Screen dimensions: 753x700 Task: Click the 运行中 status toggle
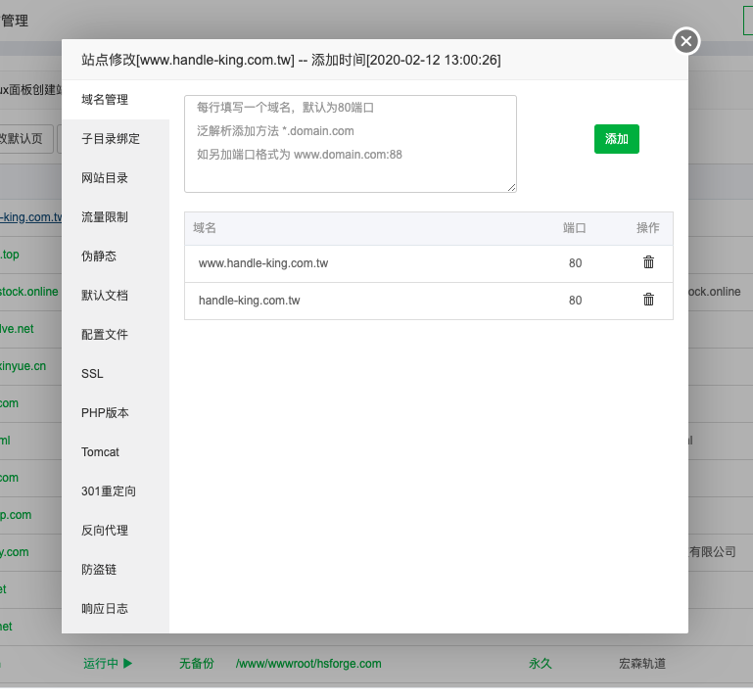tap(108, 664)
